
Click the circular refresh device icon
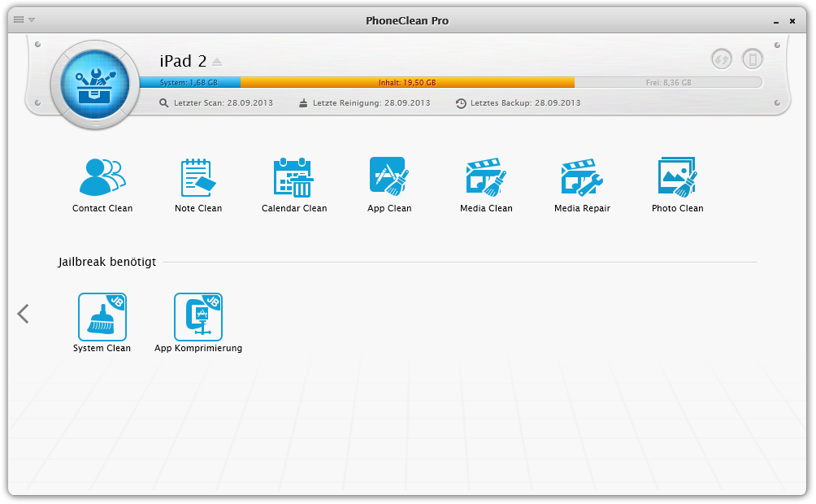pos(721,59)
